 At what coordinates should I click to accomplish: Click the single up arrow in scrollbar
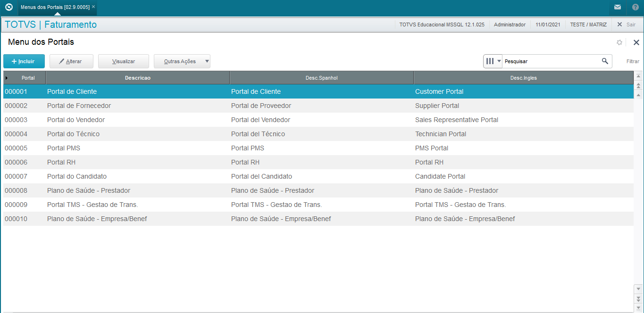coord(639,95)
